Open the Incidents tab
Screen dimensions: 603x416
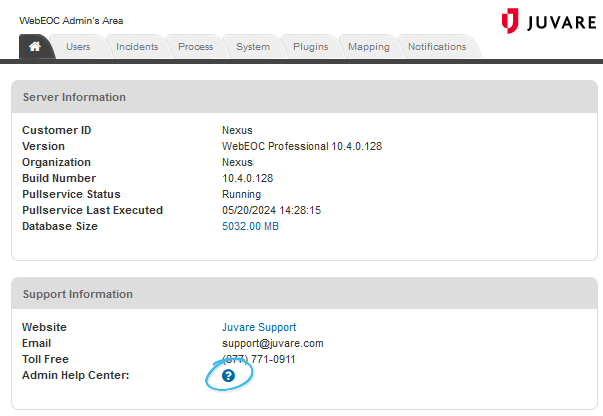tap(137, 47)
